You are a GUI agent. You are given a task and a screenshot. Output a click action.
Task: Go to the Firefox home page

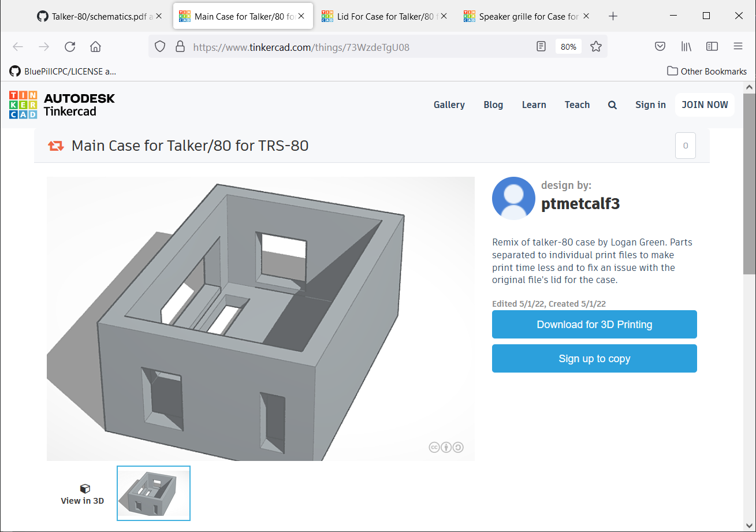click(x=96, y=47)
